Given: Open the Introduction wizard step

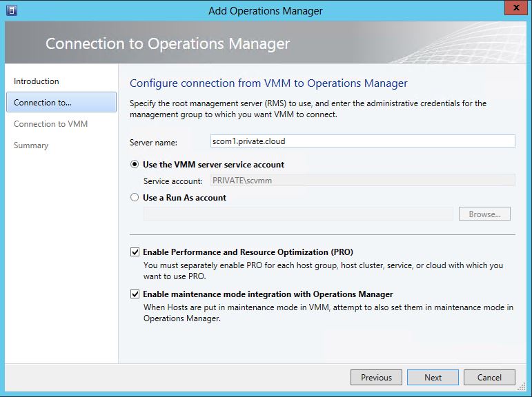Looking at the screenshot, I should point(37,81).
